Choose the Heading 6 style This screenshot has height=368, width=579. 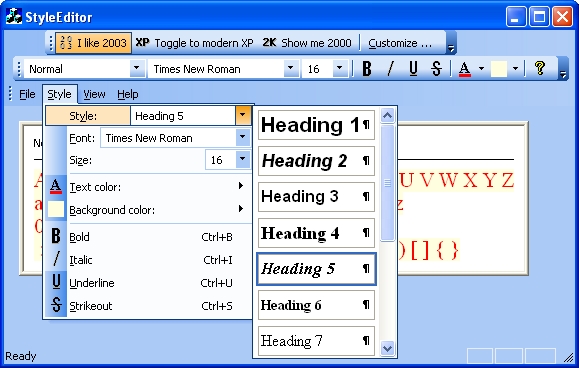[x=316, y=305]
